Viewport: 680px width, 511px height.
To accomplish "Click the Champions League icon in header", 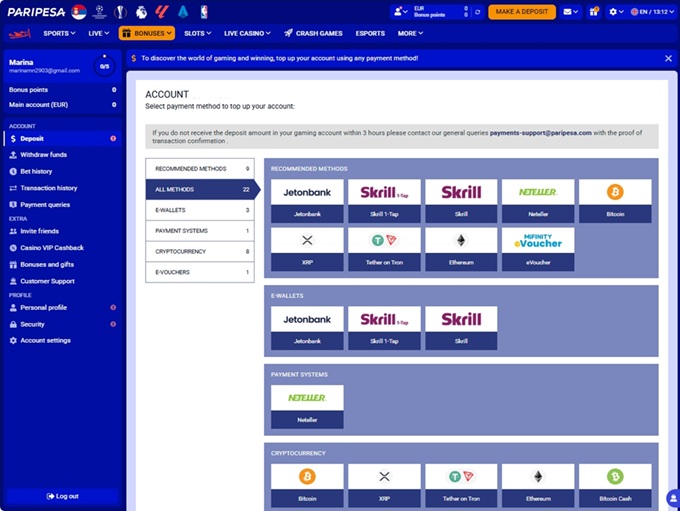I will click(x=100, y=12).
